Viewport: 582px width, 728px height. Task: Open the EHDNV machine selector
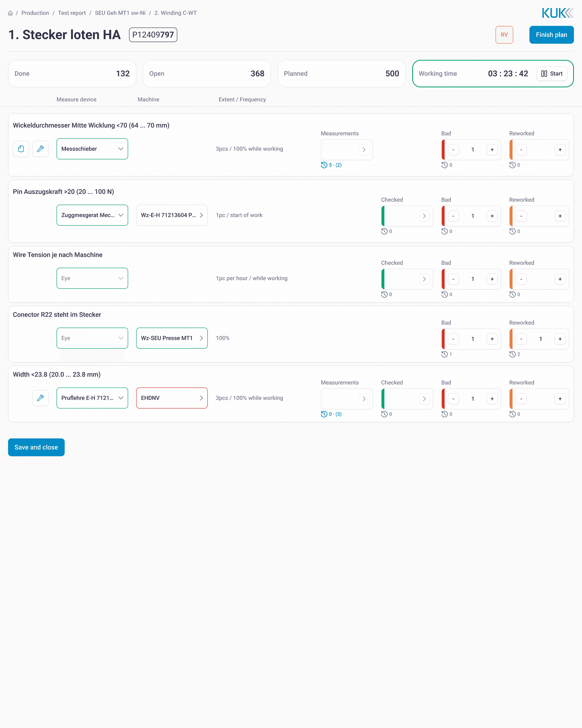[x=172, y=398]
